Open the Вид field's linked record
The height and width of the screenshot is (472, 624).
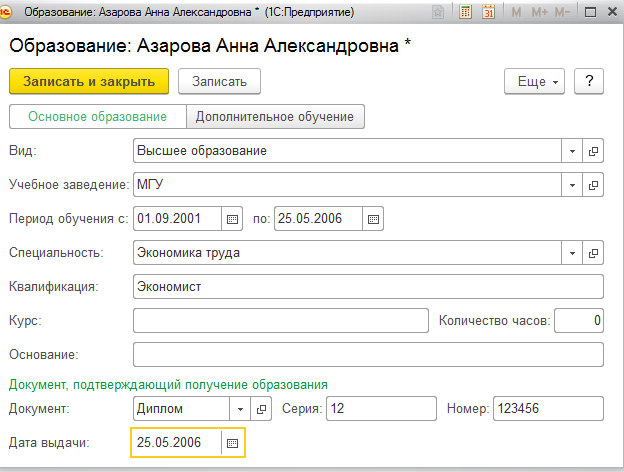pos(594,151)
